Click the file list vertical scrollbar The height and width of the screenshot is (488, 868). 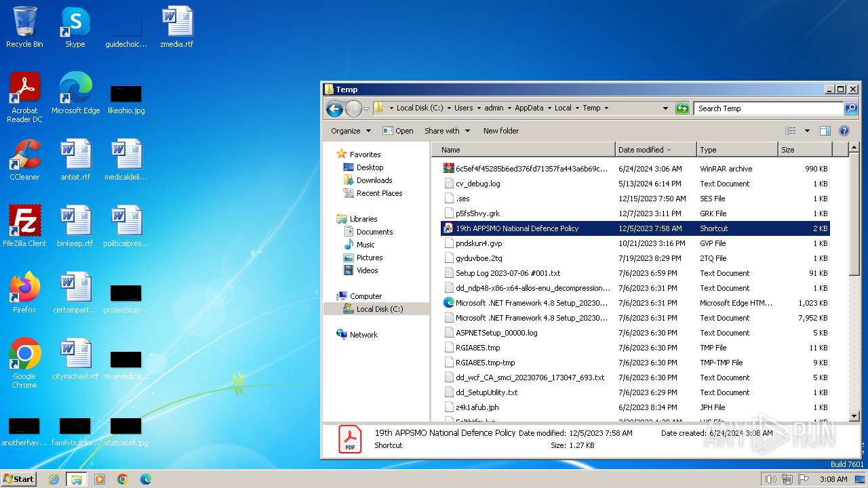(854, 282)
